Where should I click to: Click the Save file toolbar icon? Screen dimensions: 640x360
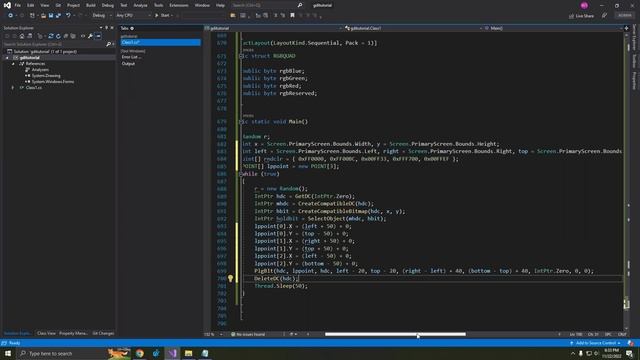coord(51,16)
